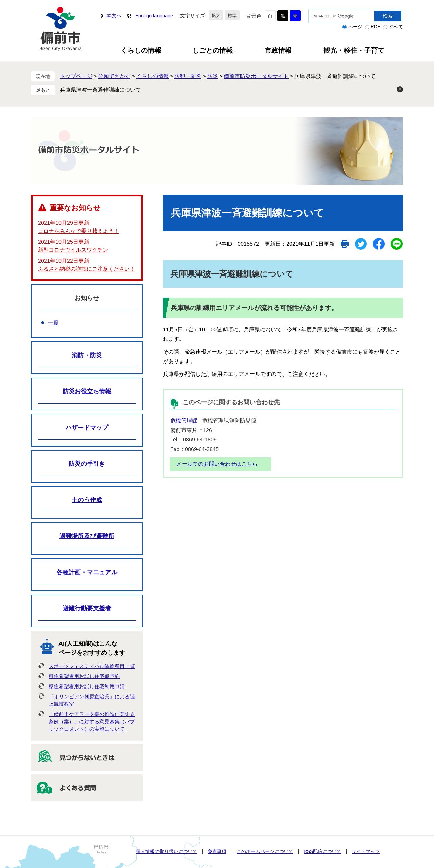Open 危機管理課 department link
Image resolution: width=434 pixels, height=868 pixels.
pos(184,421)
